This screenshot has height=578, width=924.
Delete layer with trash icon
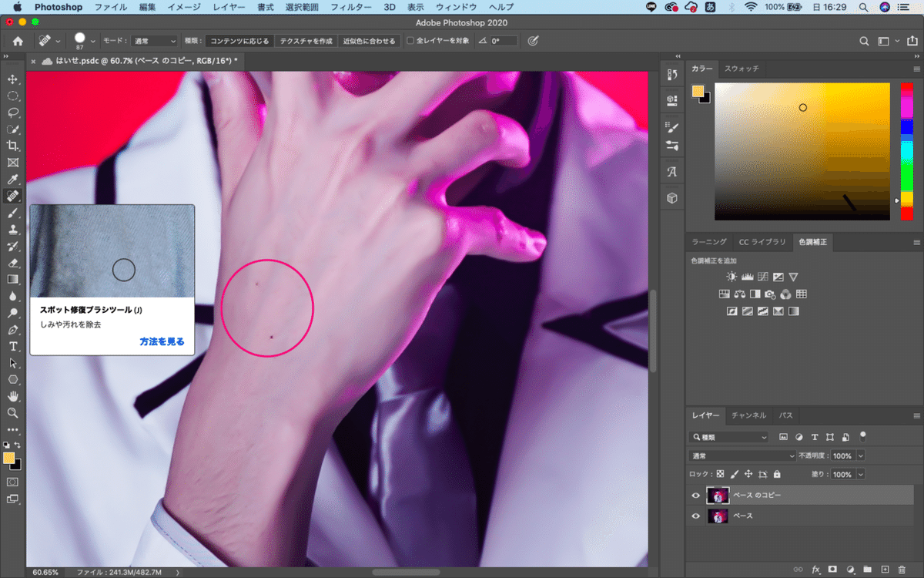click(902, 570)
